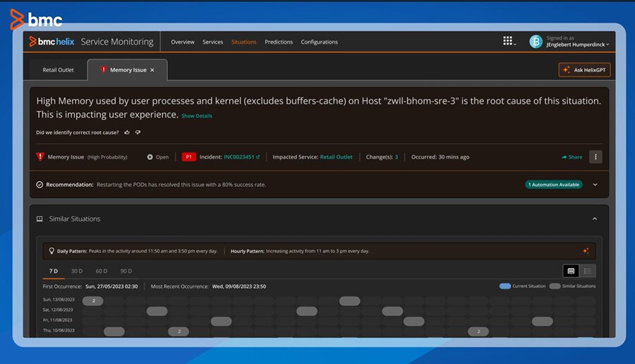Click the three-dot more options button

(595, 157)
